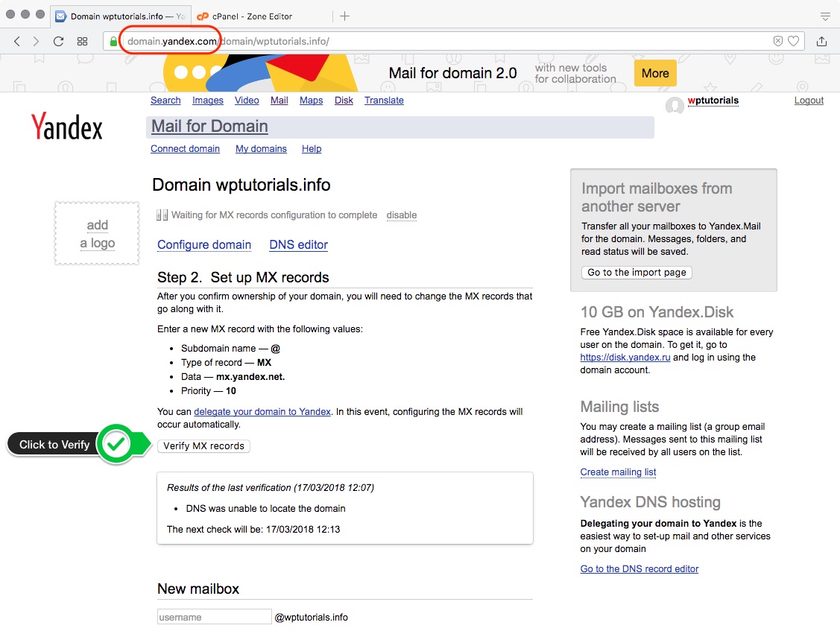
Task: Click the Mail for Domain heading link
Action: pos(209,127)
